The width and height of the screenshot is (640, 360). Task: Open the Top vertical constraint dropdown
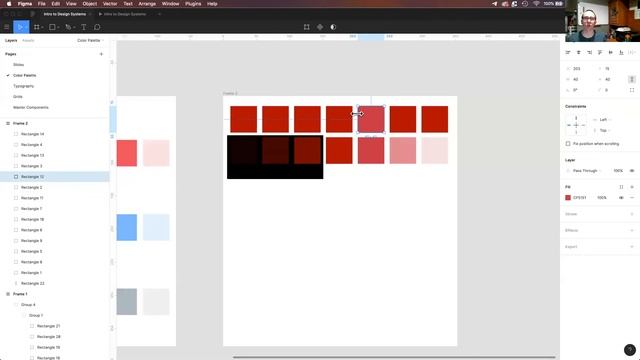[x=604, y=130]
